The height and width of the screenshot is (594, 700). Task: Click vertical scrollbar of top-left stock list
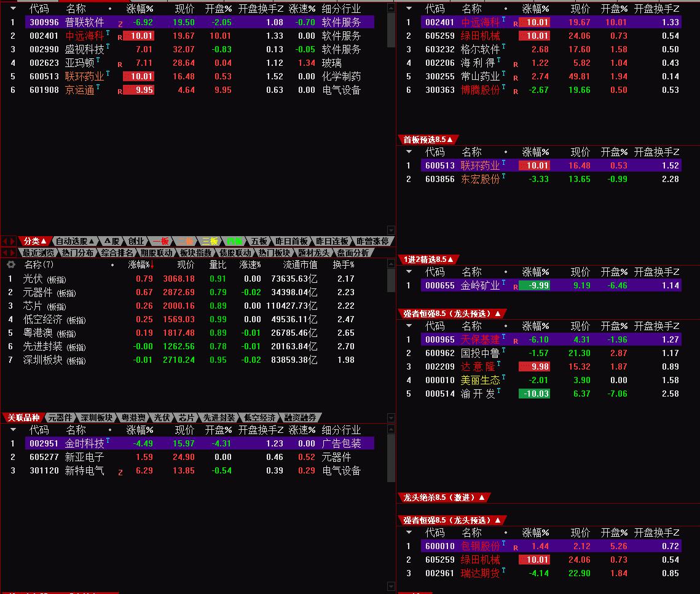pos(391,30)
